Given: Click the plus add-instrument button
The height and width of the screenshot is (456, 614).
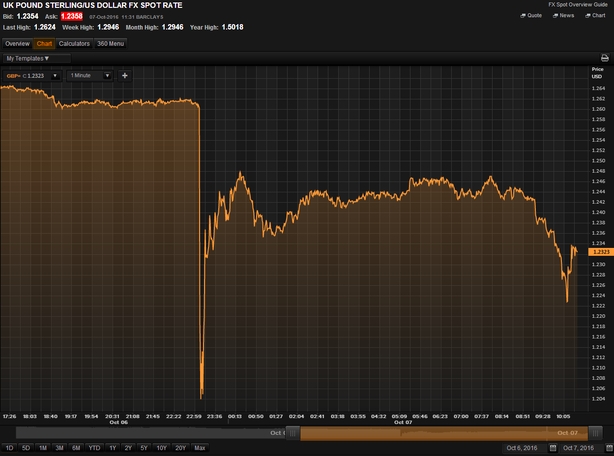Looking at the screenshot, I should point(125,76).
